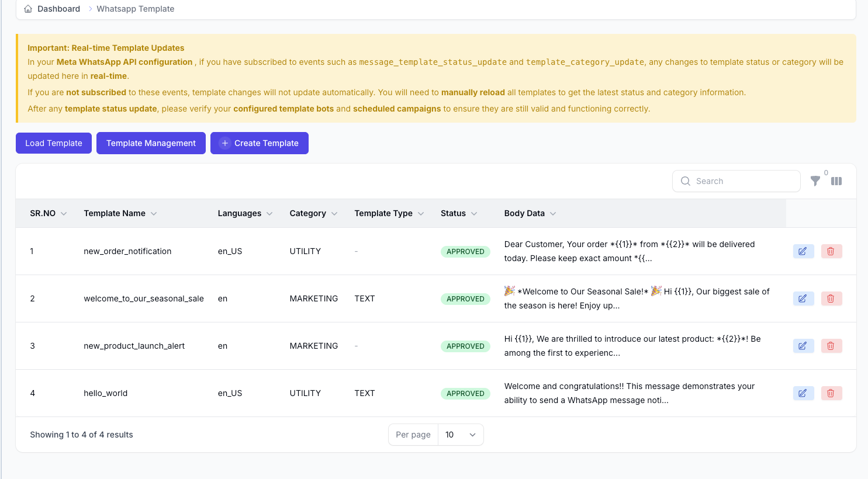This screenshot has height=479, width=868.
Task: Edit the welcome_to_our_seasonal_sale template
Action: [x=803, y=298]
